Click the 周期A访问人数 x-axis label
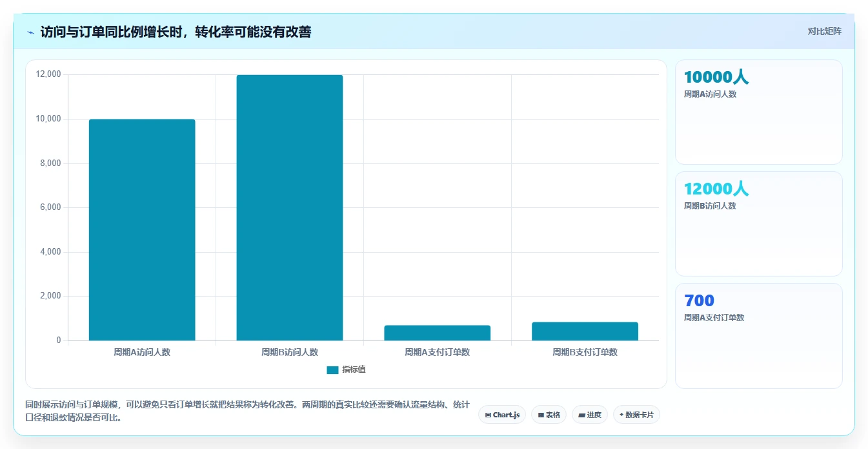Image resolution: width=868 pixels, height=449 pixels. click(142, 352)
